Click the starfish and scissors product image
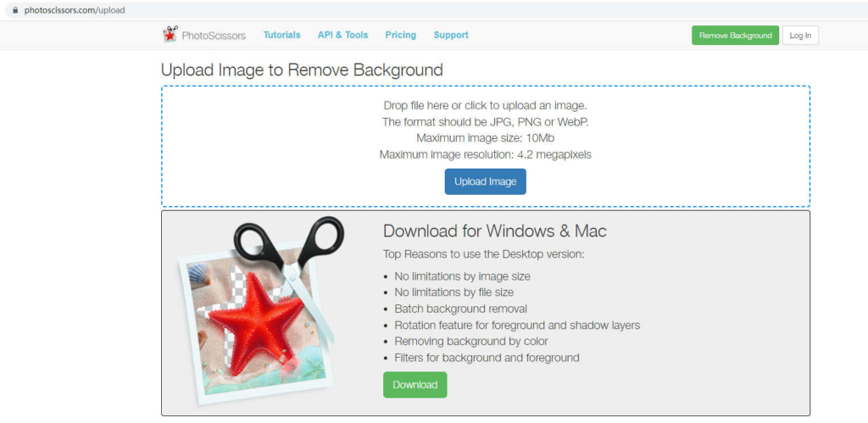The image size is (868, 423). coord(261,310)
